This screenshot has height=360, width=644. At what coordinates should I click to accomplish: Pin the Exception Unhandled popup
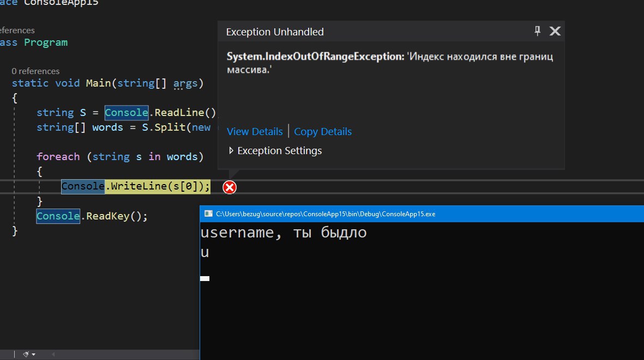pyautogui.click(x=537, y=31)
